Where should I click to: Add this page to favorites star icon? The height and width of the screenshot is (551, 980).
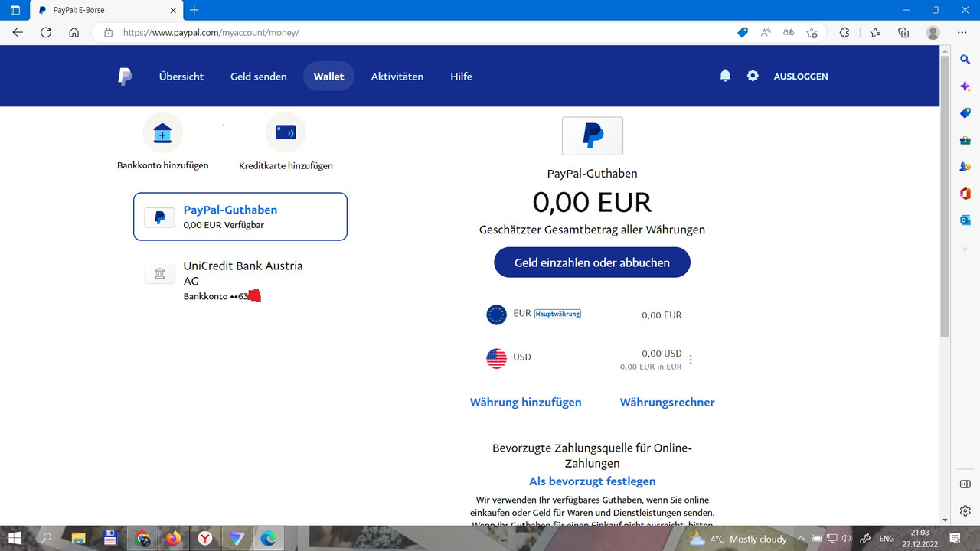(812, 32)
